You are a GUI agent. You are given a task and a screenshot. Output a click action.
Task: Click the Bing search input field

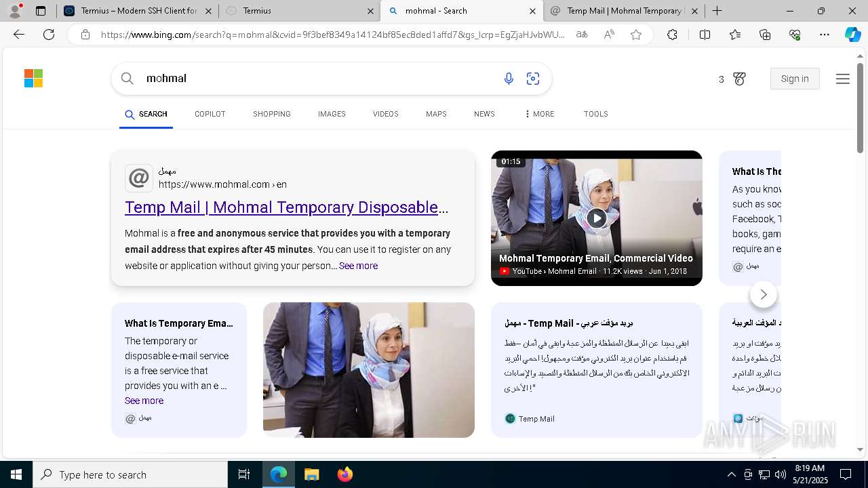pos(319,79)
